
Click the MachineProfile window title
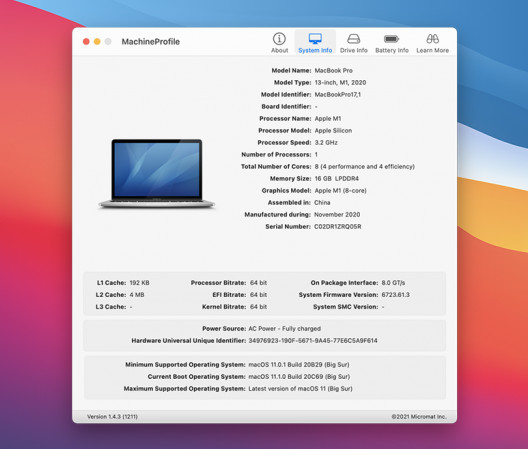[x=151, y=42]
